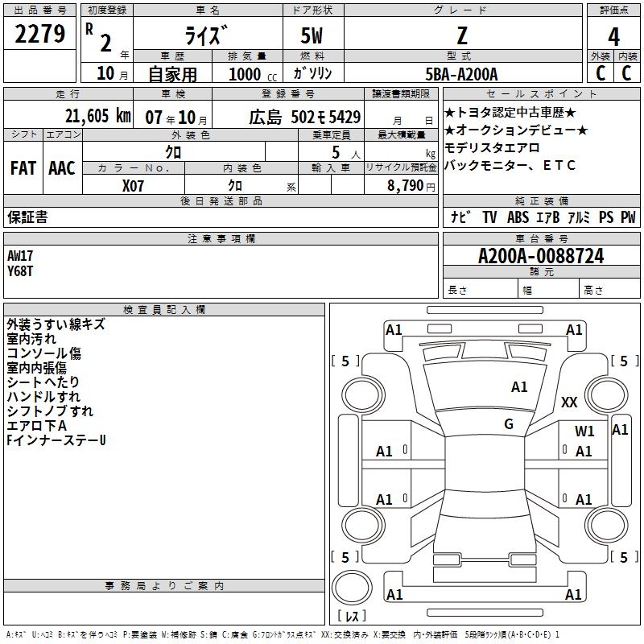Click the overall score 4
This screenshot has width=644, height=644.
[x=613, y=36]
